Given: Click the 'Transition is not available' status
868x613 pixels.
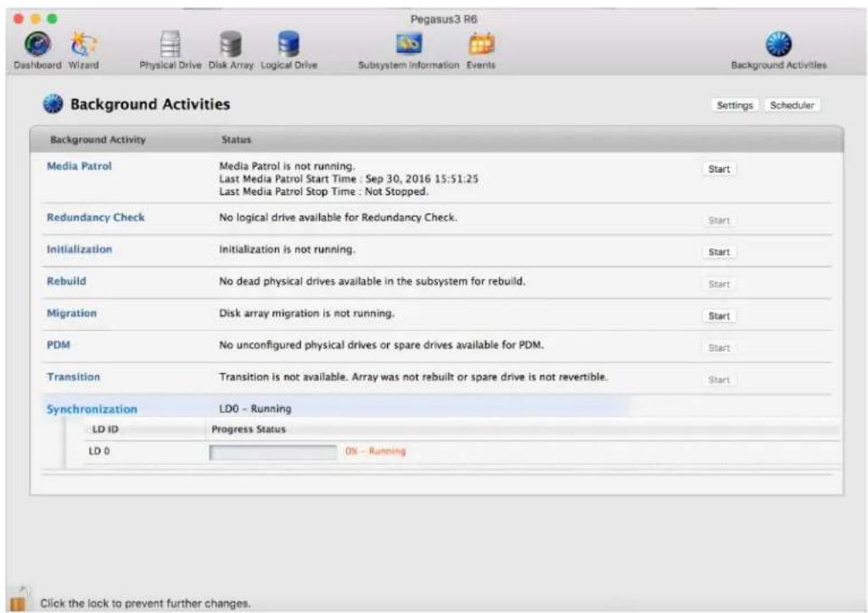Looking at the screenshot, I should [x=413, y=376].
